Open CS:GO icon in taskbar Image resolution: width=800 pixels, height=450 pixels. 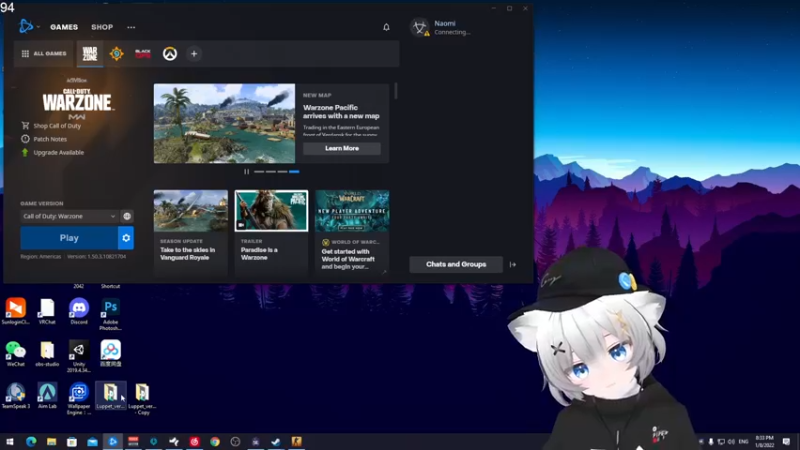pyautogui.click(x=296, y=442)
